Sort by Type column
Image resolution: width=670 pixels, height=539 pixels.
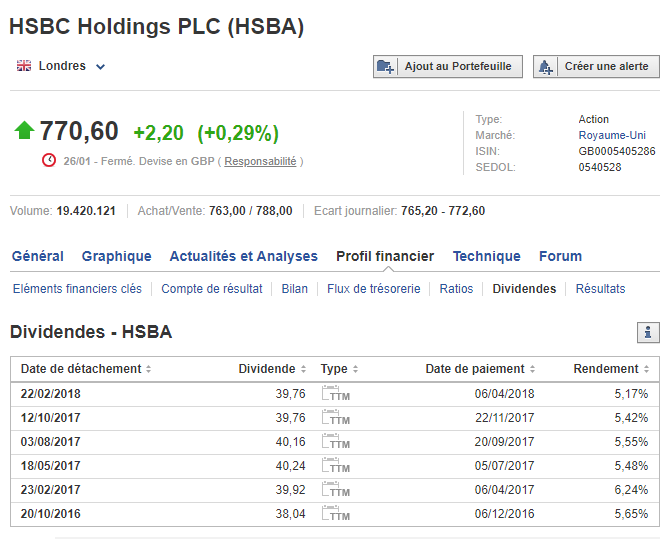click(339, 368)
